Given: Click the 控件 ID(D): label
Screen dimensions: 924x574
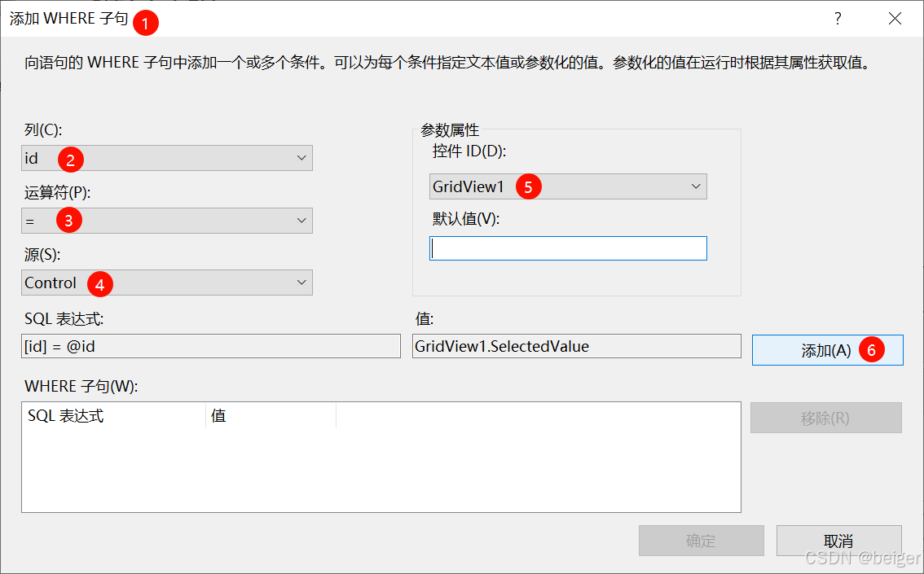Looking at the screenshot, I should pos(469,151).
